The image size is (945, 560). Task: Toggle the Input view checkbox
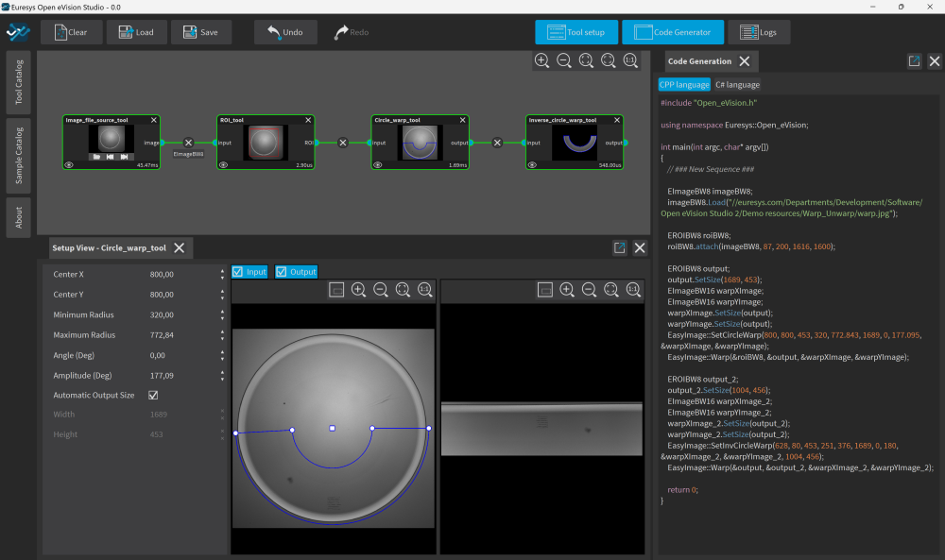tap(238, 272)
